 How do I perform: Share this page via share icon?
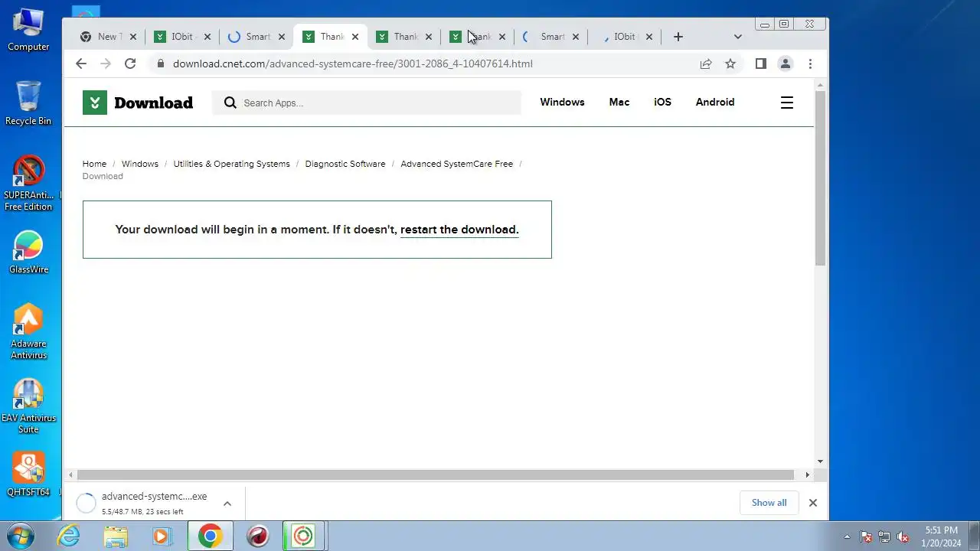(x=706, y=64)
